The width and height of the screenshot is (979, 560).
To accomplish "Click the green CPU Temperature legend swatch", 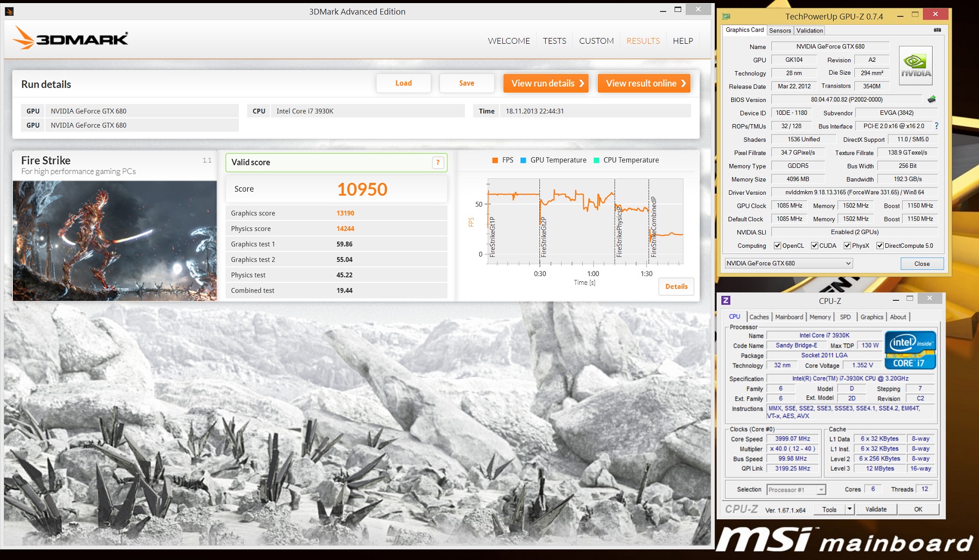I will click(596, 160).
